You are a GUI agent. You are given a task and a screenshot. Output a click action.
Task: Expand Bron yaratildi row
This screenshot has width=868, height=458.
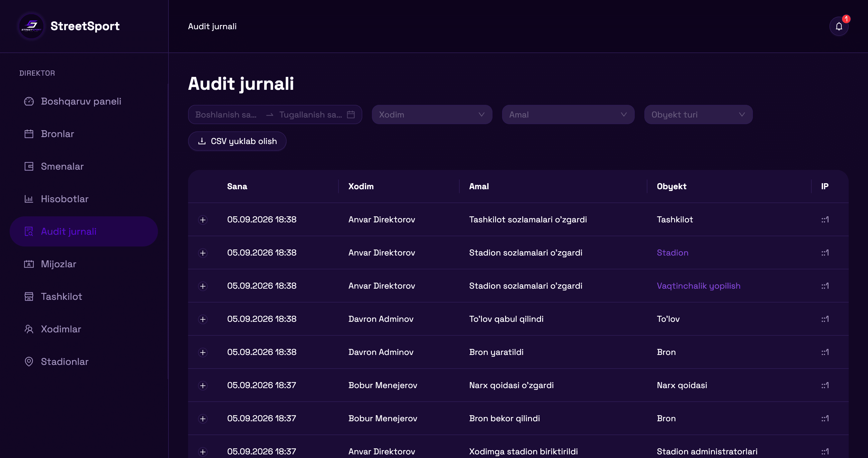[203, 353]
